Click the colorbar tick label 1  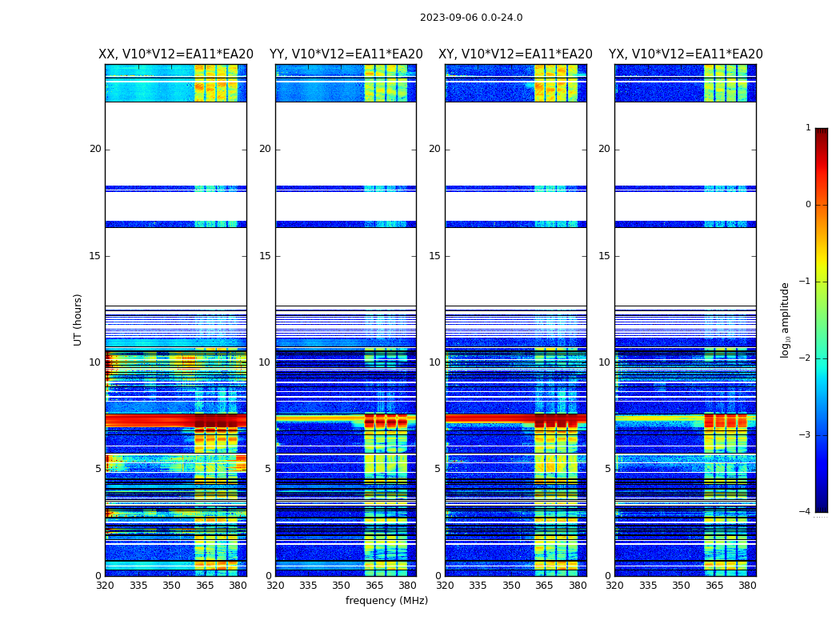point(808,128)
